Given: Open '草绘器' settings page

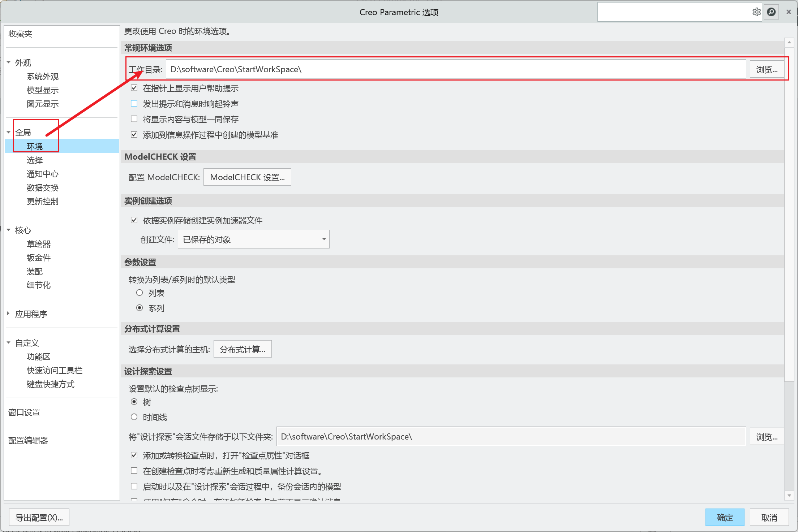Looking at the screenshot, I should point(39,244).
